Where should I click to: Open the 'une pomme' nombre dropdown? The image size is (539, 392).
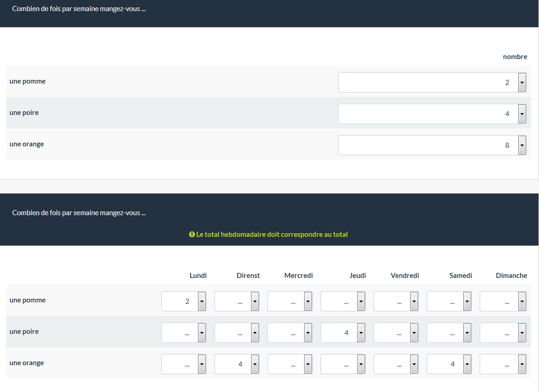pos(432,83)
